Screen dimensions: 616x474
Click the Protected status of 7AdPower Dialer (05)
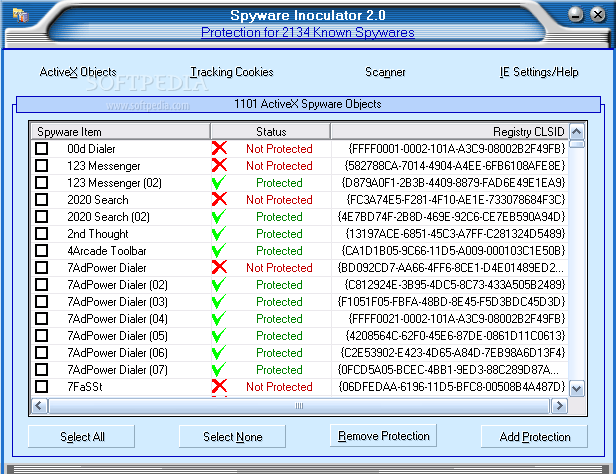click(x=279, y=336)
